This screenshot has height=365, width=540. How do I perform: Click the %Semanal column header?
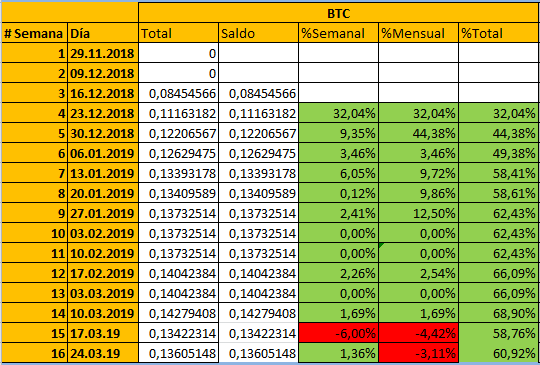338,33
